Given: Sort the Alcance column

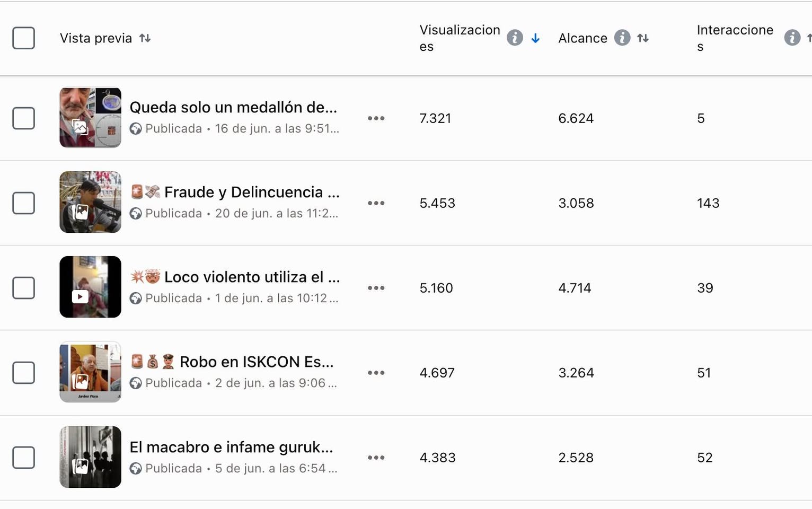Looking at the screenshot, I should [643, 38].
